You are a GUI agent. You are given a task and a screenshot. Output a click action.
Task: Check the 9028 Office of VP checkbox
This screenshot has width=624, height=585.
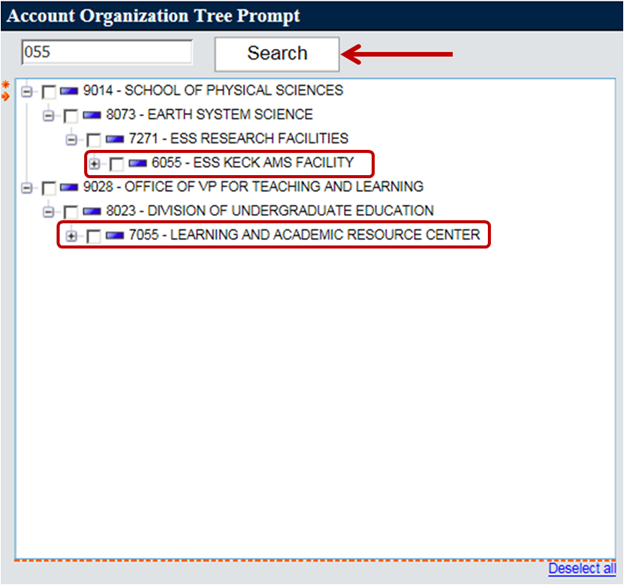tap(49, 188)
